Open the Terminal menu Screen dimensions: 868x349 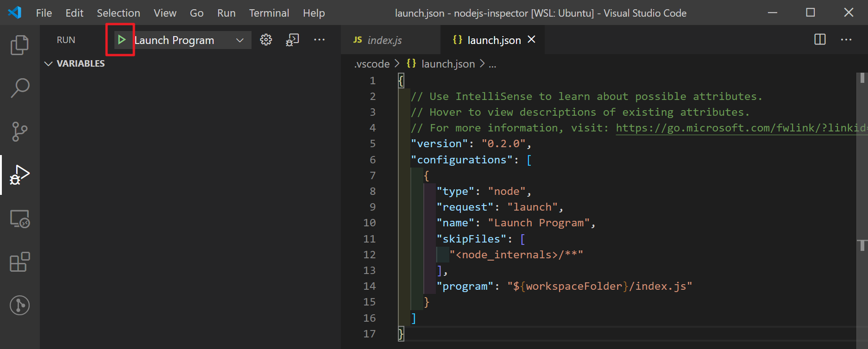pos(269,13)
